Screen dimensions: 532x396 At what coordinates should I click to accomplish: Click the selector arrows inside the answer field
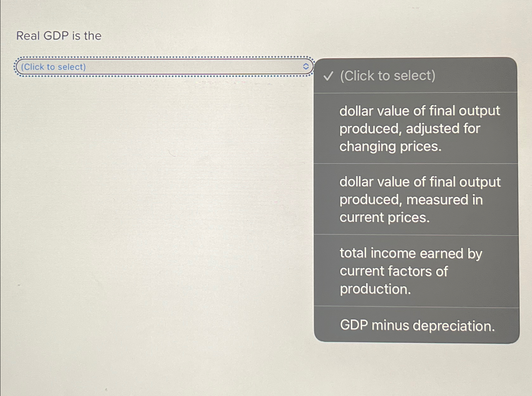pyautogui.click(x=306, y=67)
